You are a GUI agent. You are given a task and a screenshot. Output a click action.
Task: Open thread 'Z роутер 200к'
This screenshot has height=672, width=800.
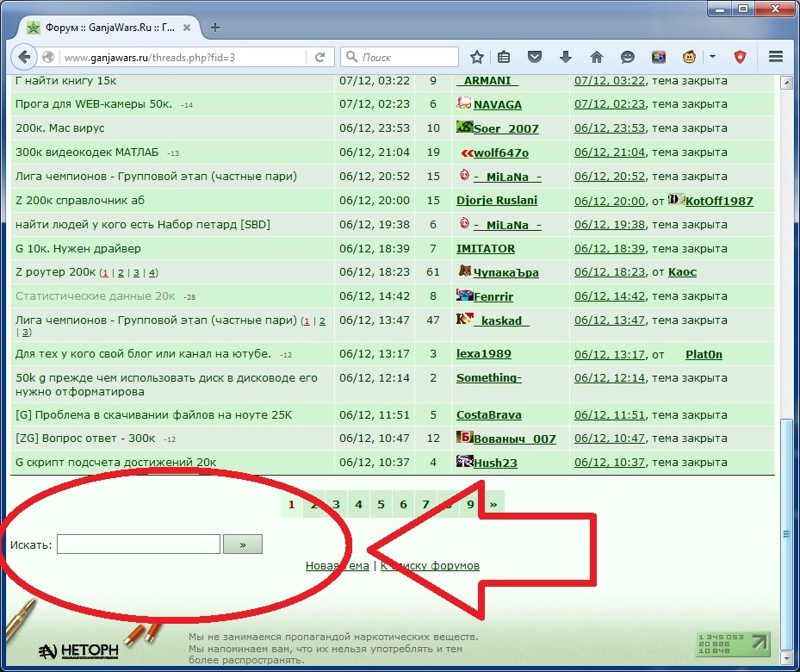(x=56, y=272)
